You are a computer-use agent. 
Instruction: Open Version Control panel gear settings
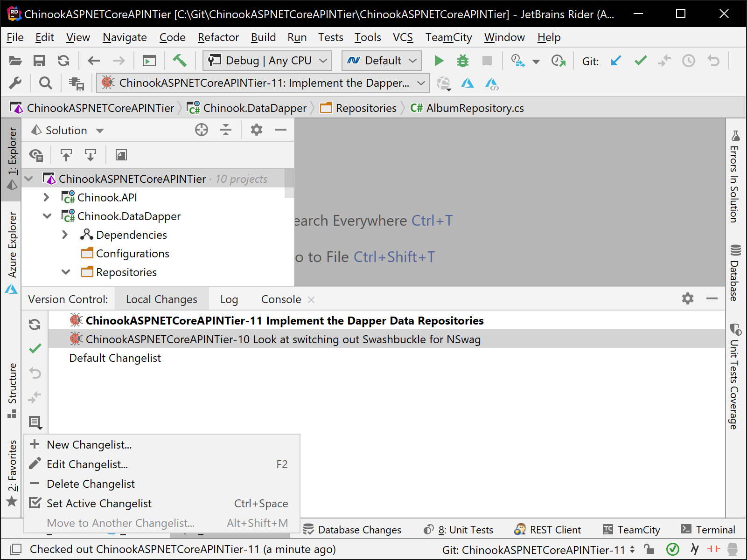[x=688, y=298]
